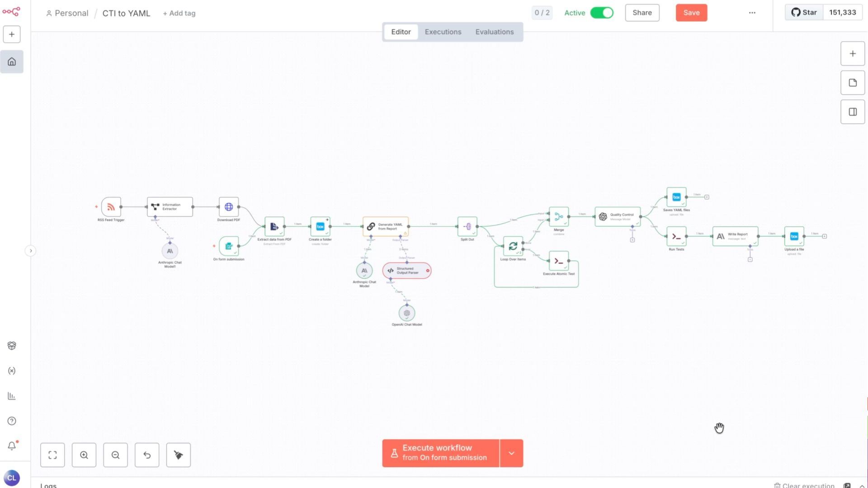Click the Add tag field

coord(179,14)
